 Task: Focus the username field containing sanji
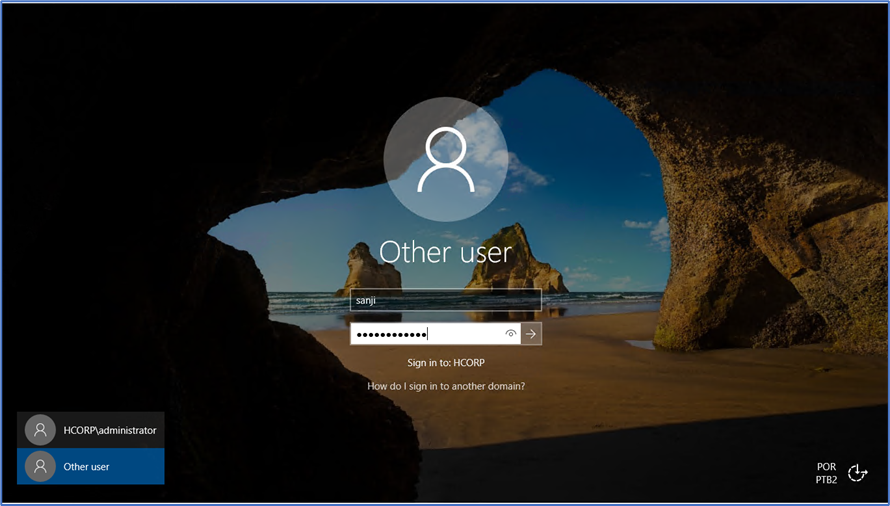446,300
